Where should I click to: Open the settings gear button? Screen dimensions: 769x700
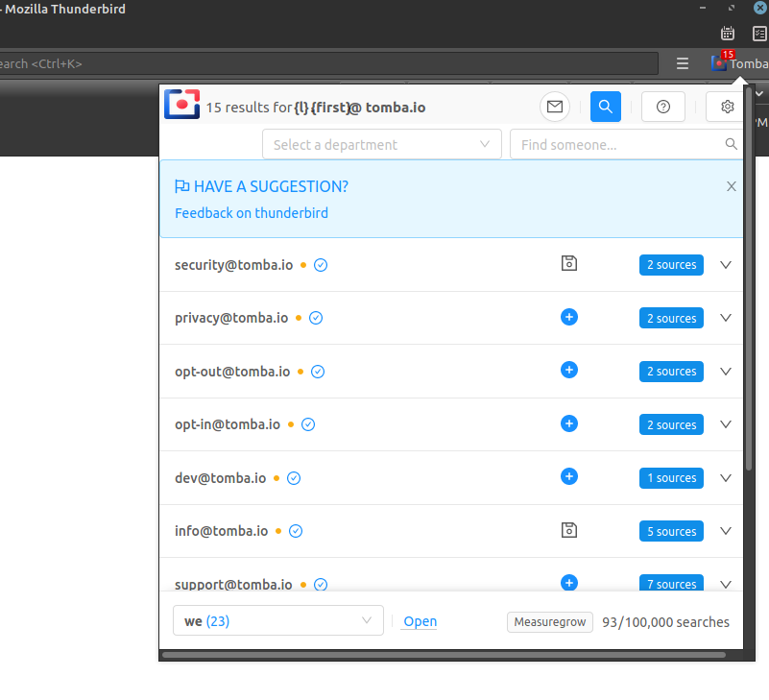pyautogui.click(x=727, y=107)
